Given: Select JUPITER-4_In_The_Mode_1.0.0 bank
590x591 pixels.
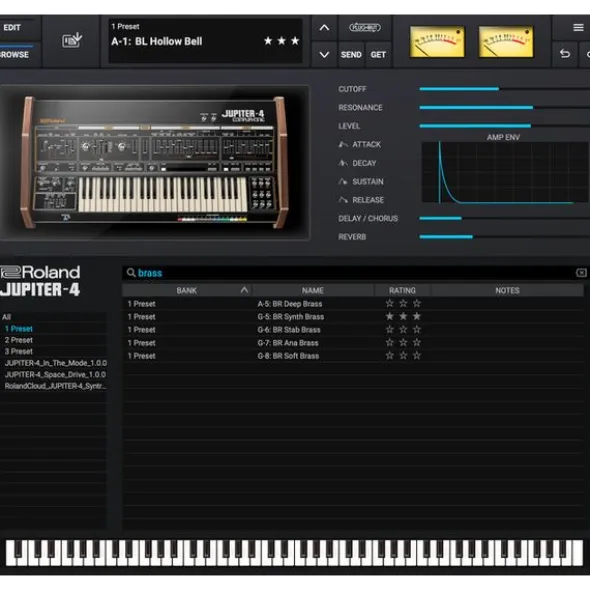Looking at the screenshot, I should [x=55, y=363].
